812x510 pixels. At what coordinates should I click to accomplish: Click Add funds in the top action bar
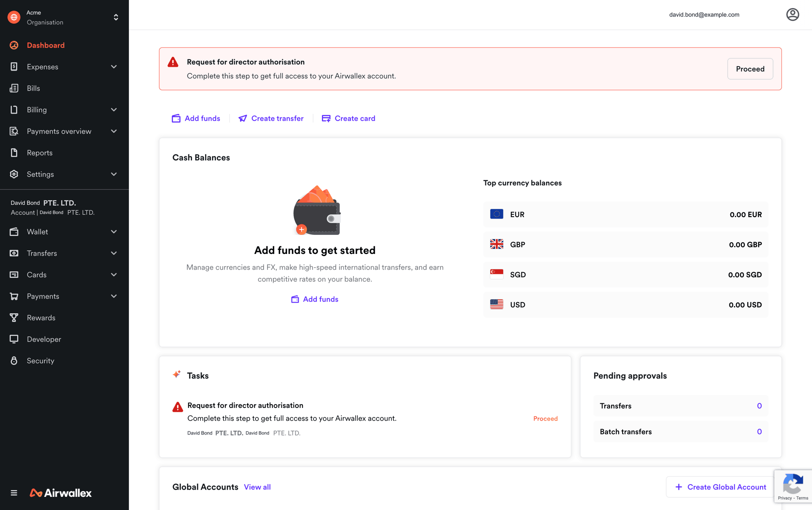[196, 119]
